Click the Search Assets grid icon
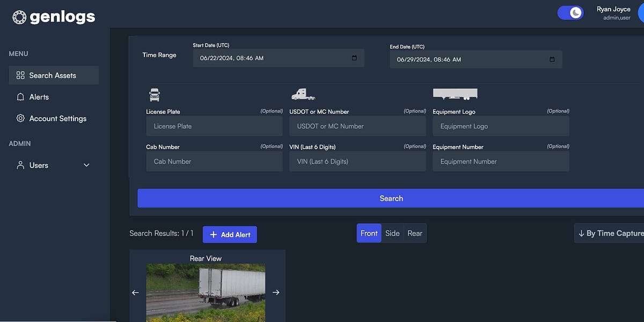 (20, 75)
